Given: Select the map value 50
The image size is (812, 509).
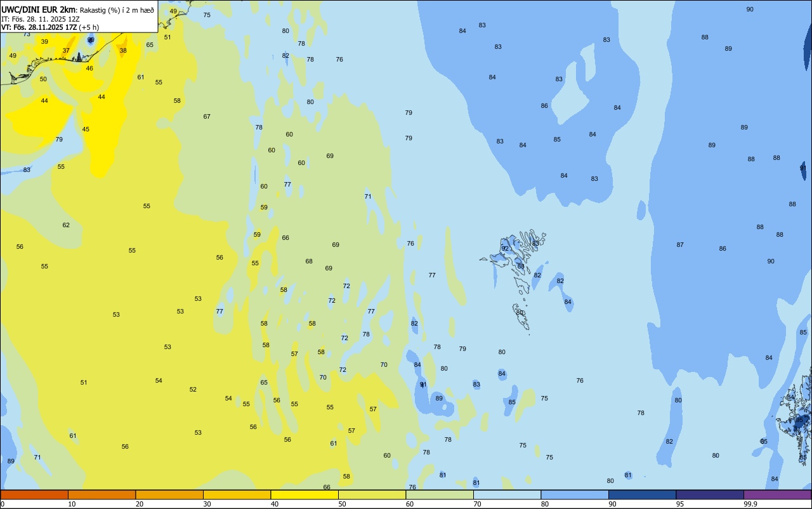Looking at the screenshot, I should (x=43, y=79).
